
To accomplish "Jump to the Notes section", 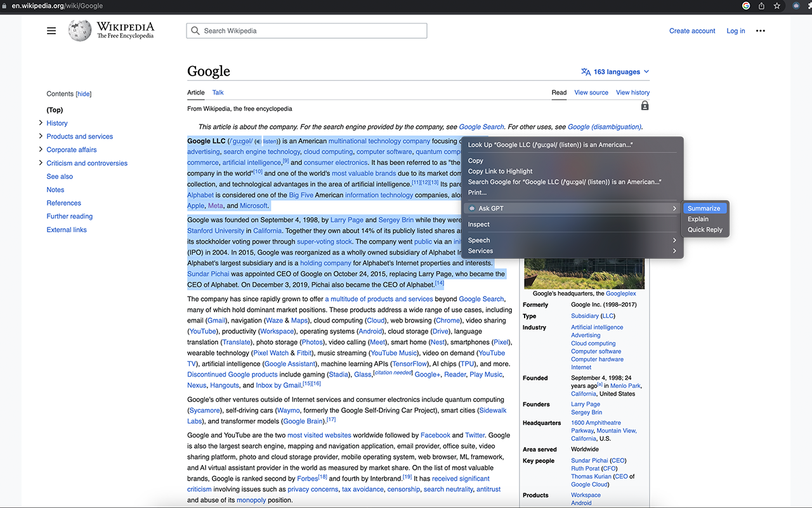I will click(55, 190).
